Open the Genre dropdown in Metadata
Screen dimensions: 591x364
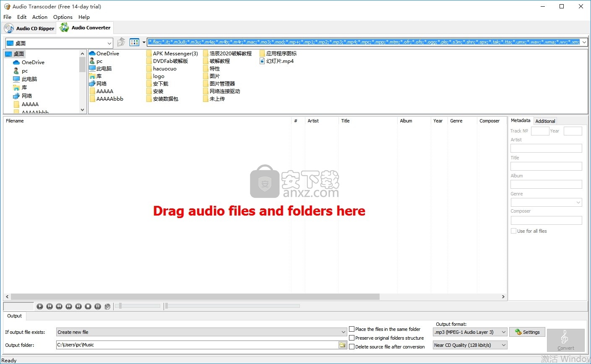(x=546, y=202)
